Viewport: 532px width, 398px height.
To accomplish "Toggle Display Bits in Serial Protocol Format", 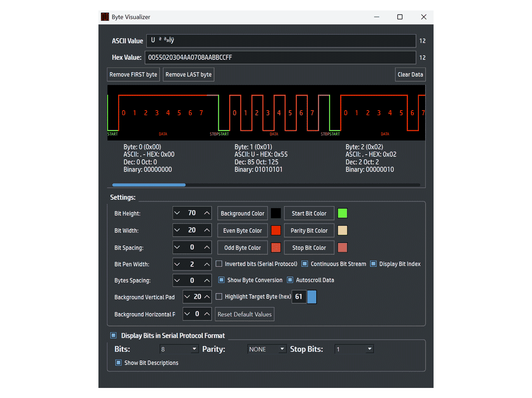I will pyautogui.click(x=113, y=336).
